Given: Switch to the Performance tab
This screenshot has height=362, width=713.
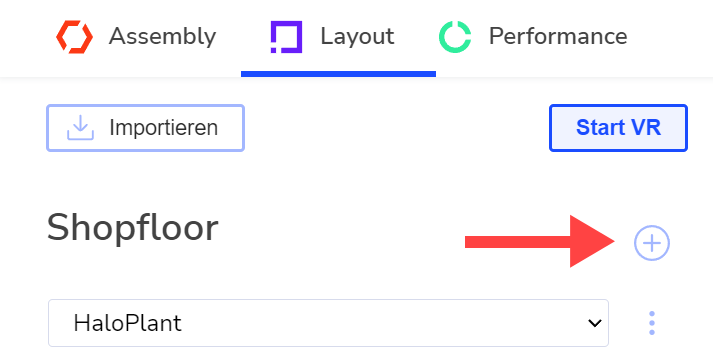Looking at the screenshot, I should tap(533, 37).
